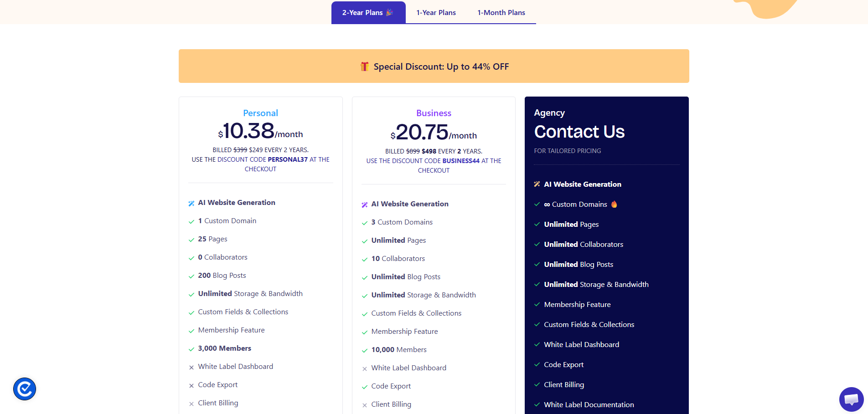Click the Special Discount banner
868x414 pixels.
pos(434,66)
